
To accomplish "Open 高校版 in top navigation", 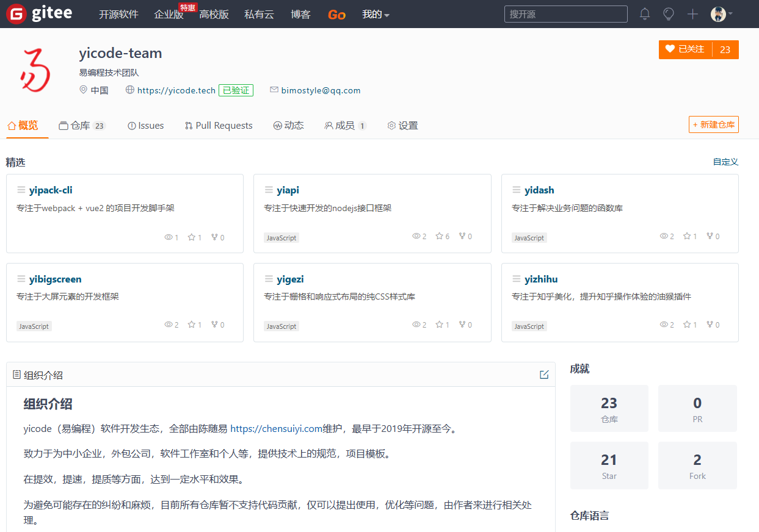I will (x=214, y=14).
